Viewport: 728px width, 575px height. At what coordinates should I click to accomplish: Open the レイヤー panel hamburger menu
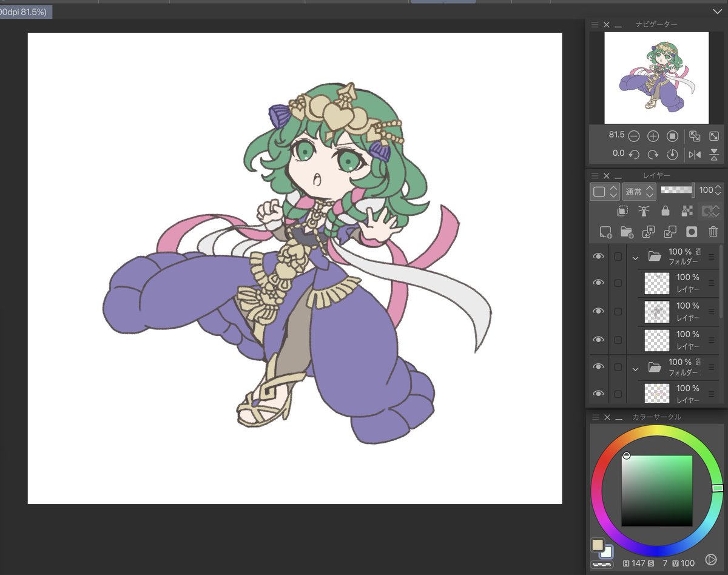(595, 176)
